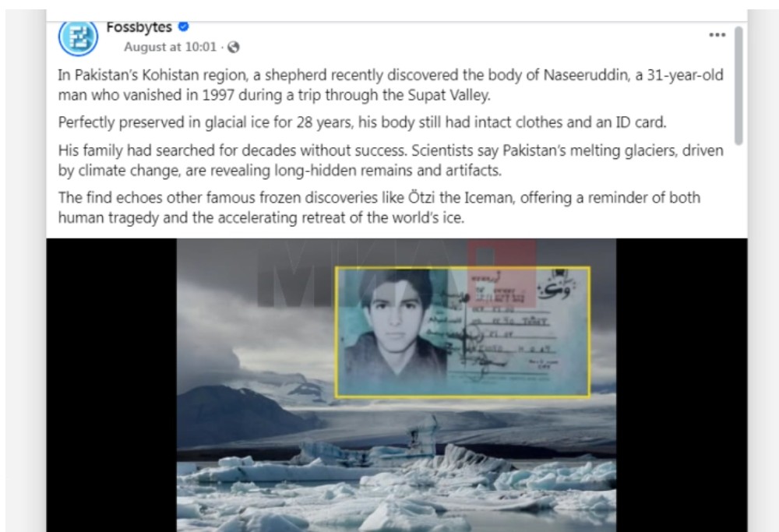Open the Fossbytes page name link
779x532 pixels.
pyautogui.click(x=139, y=26)
